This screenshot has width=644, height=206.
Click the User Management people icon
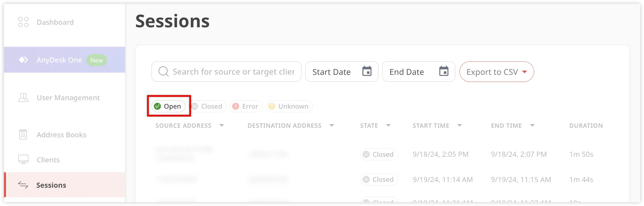[x=23, y=98]
